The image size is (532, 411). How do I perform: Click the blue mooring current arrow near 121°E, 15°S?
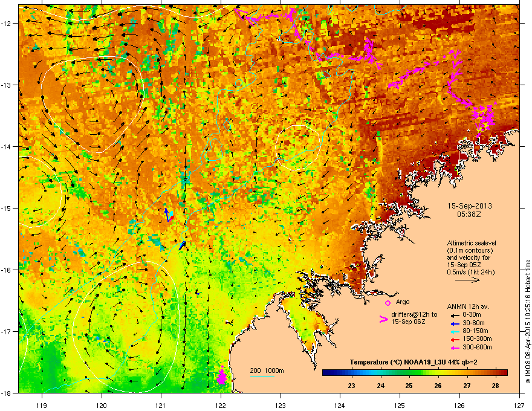click(167, 215)
